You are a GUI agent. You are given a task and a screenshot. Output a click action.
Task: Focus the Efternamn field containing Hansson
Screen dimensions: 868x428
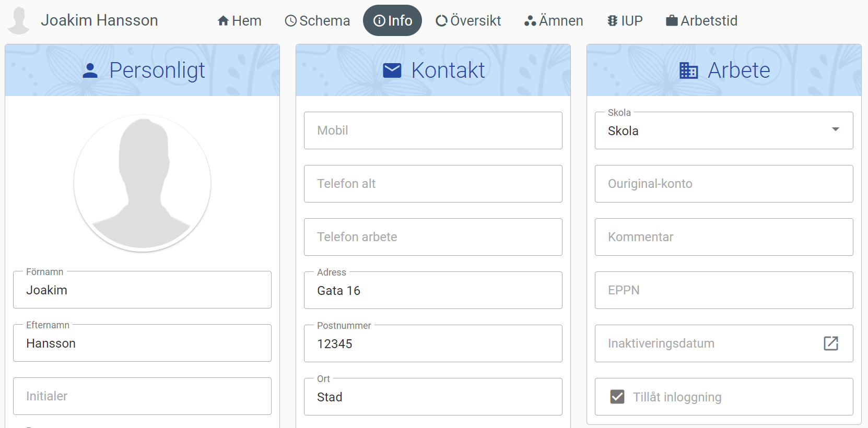click(x=142, y=343)
